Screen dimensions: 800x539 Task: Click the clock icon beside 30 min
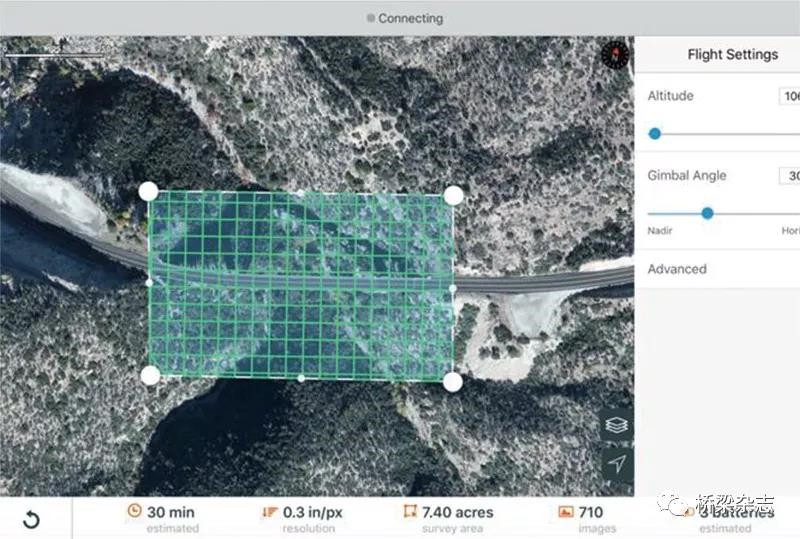tap(134, 512)
